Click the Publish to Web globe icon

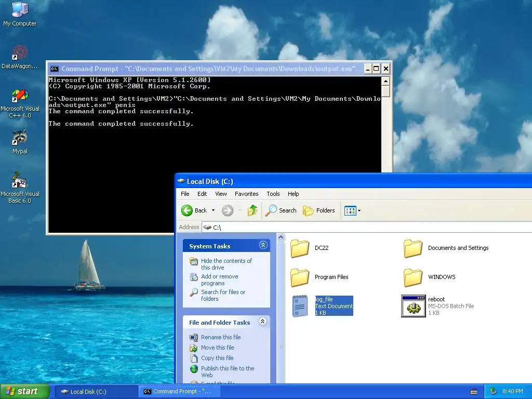(x=194, y=369)
